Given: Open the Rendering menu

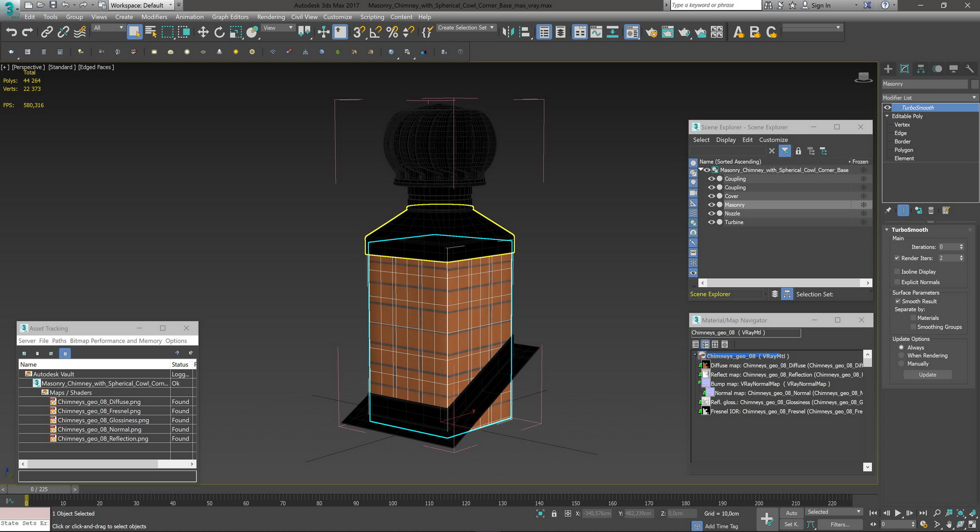Looking at the screenshot, I should pos(271,17).
